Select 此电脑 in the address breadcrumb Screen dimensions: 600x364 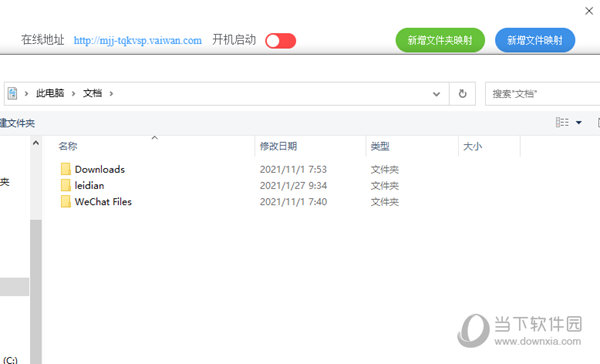tap(50, 93)
